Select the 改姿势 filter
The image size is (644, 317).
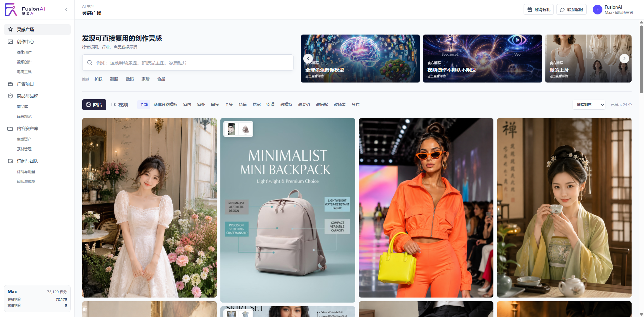304,105
